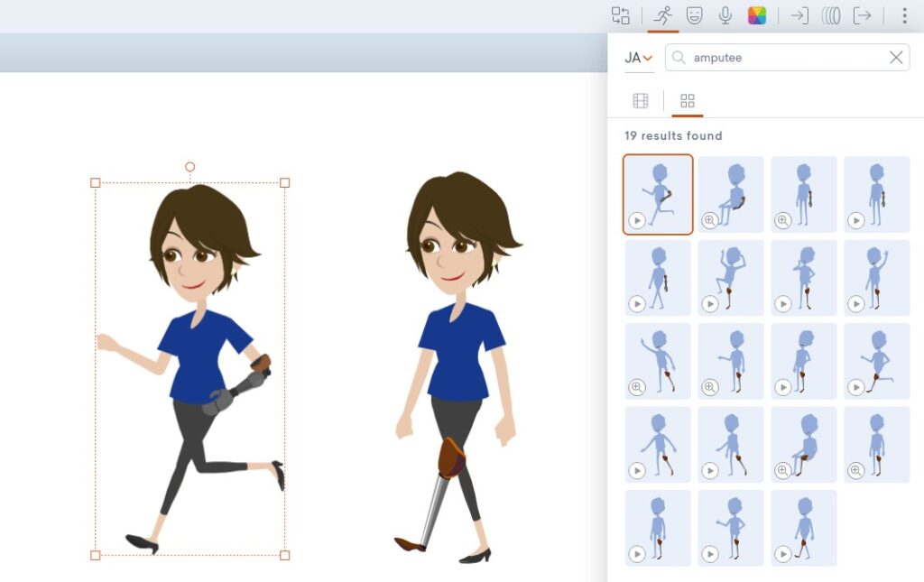
Task: Play preview on walking prosthetic-arm thumbnail
Action: tap(636, 304)
